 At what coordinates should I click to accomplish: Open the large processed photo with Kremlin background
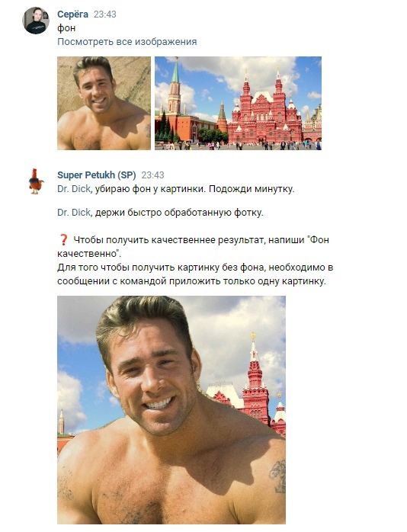(x=171, y=410)
